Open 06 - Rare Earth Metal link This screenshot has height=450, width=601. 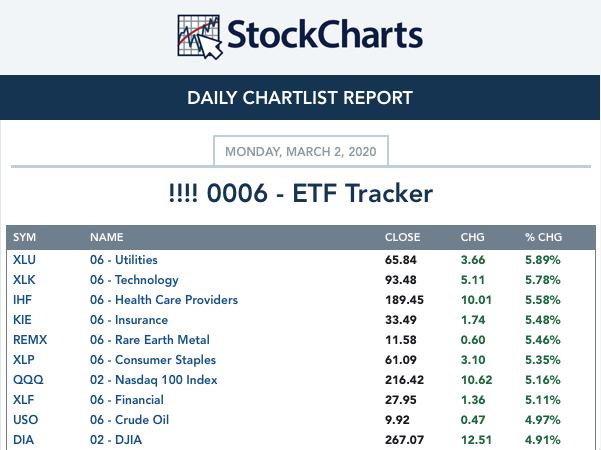[x=150, y=340]
